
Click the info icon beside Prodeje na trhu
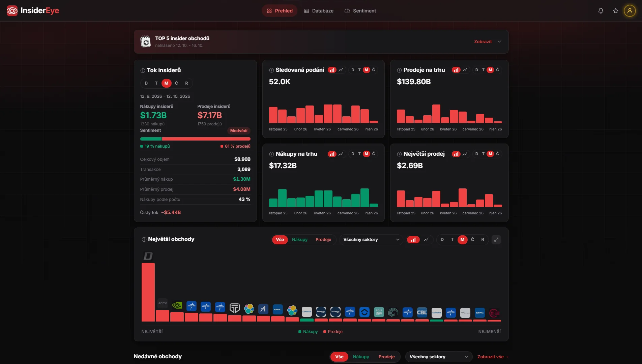tap(399, 70)
